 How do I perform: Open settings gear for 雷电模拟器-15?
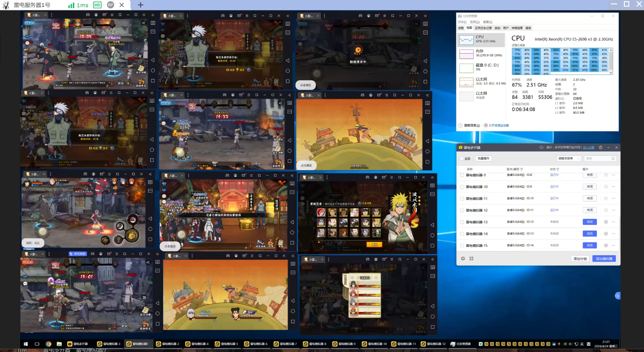[606, 245]
